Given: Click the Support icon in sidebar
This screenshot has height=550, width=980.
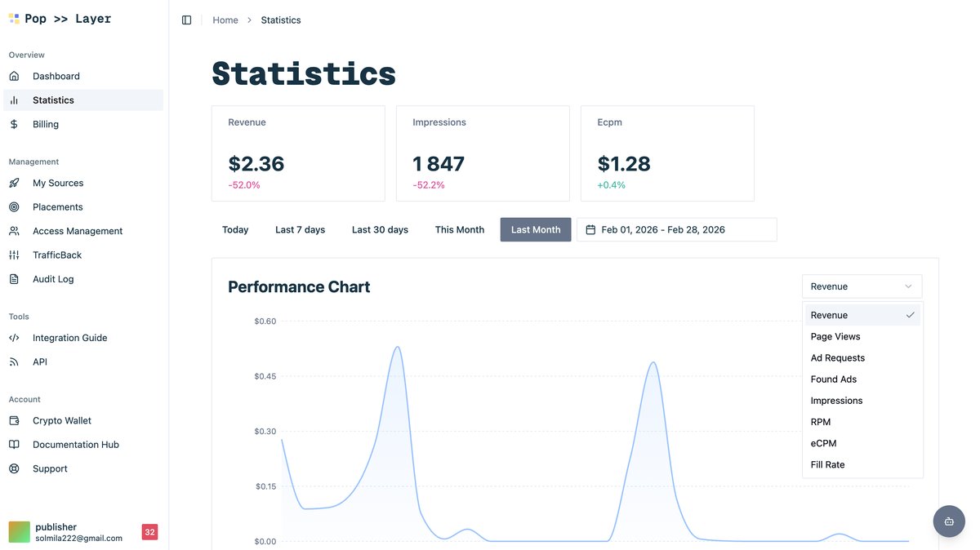Looking at the screenshot, I should (16, 468).
